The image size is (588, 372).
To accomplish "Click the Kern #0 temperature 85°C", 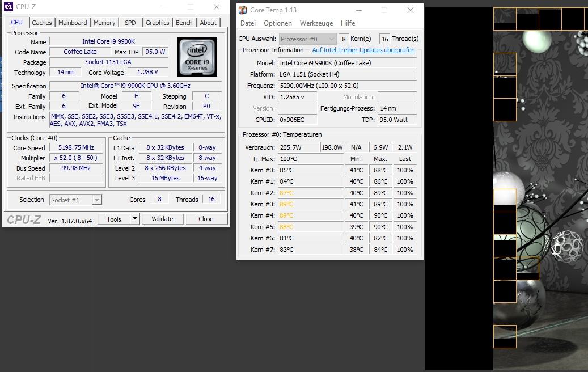I will 311,170.
